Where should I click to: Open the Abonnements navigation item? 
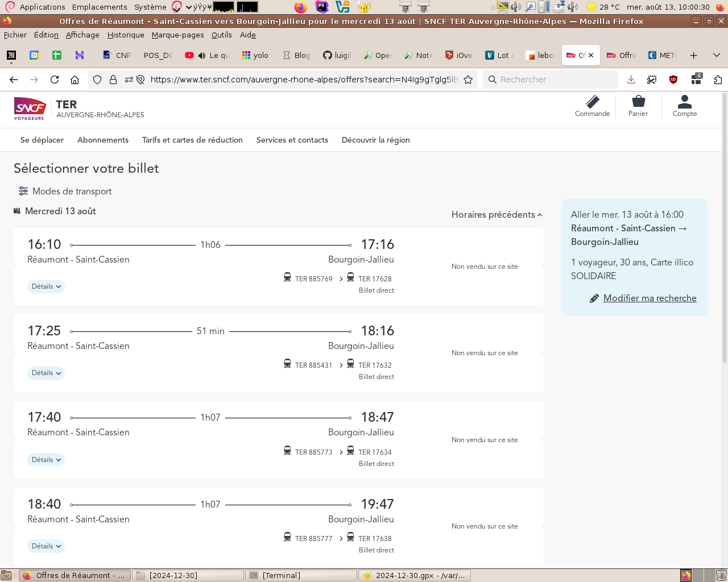click(103, 140)
